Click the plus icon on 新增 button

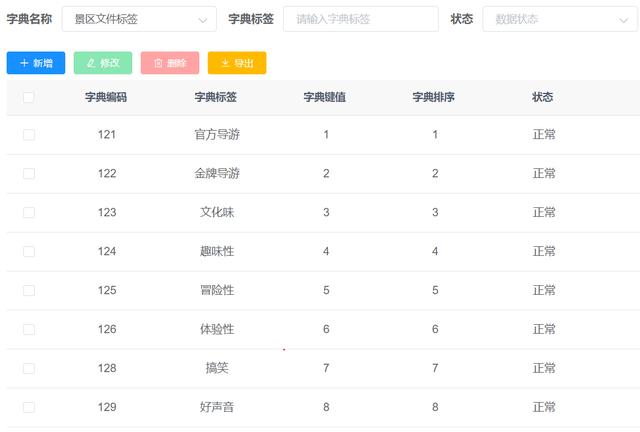(24, 63)
